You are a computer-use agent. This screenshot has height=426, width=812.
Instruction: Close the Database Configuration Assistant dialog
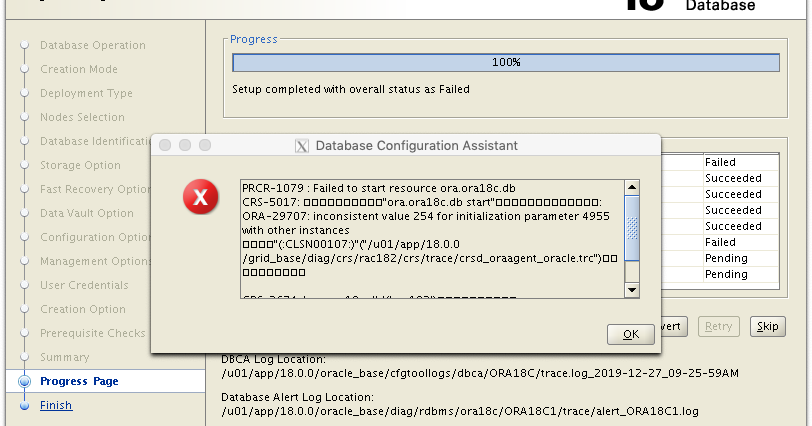point(165,145)
